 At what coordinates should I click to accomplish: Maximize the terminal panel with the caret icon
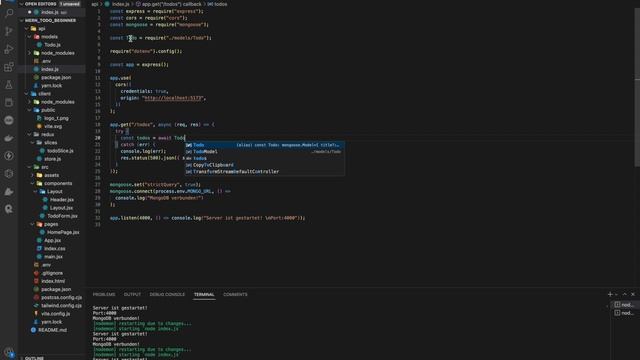pyautogui.click(x=624, y=294)
